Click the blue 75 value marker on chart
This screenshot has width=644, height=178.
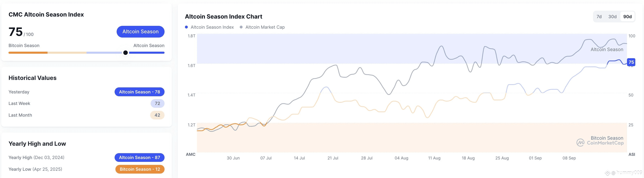pos(631,62)
